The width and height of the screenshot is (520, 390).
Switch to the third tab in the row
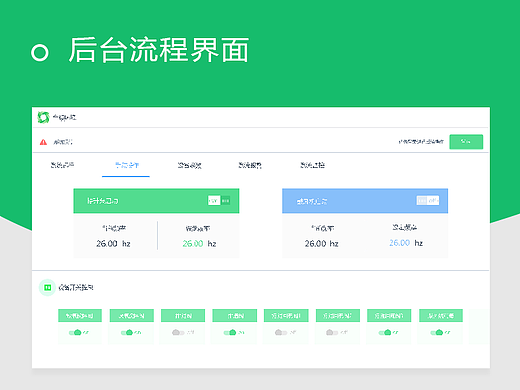pyautogui.click(x=189, y=165)
